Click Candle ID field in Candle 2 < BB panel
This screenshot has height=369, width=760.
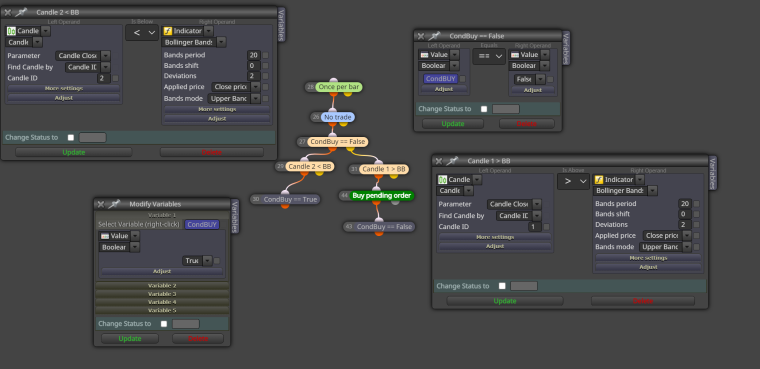104,78
